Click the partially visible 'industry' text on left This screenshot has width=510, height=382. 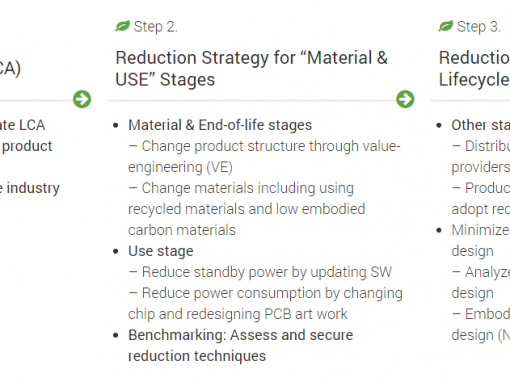point(33,188)
